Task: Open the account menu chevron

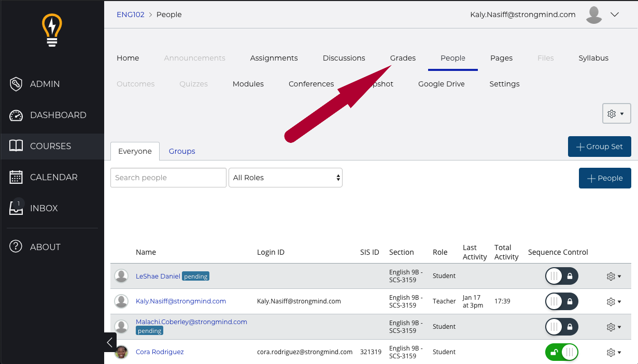Action: 615,14
